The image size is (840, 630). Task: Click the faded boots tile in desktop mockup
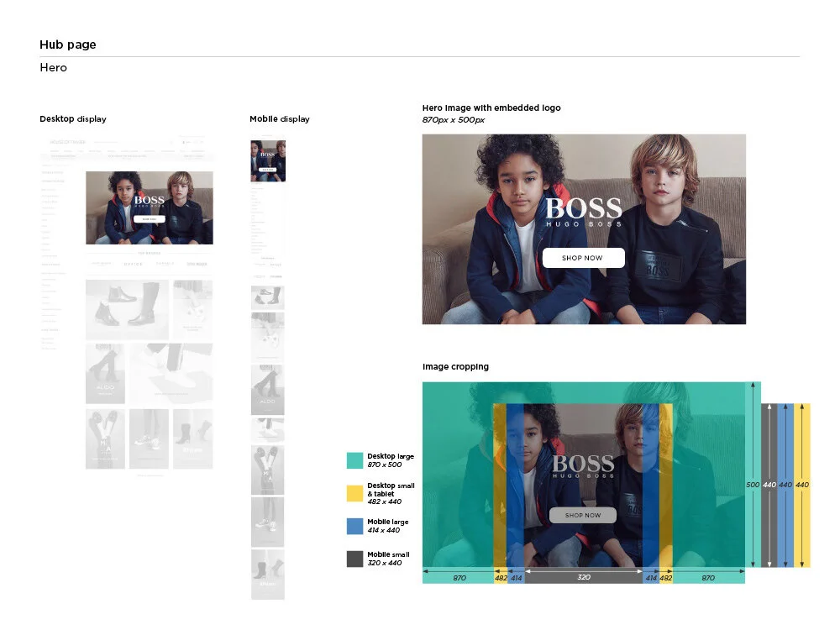[x=127, y=310]
